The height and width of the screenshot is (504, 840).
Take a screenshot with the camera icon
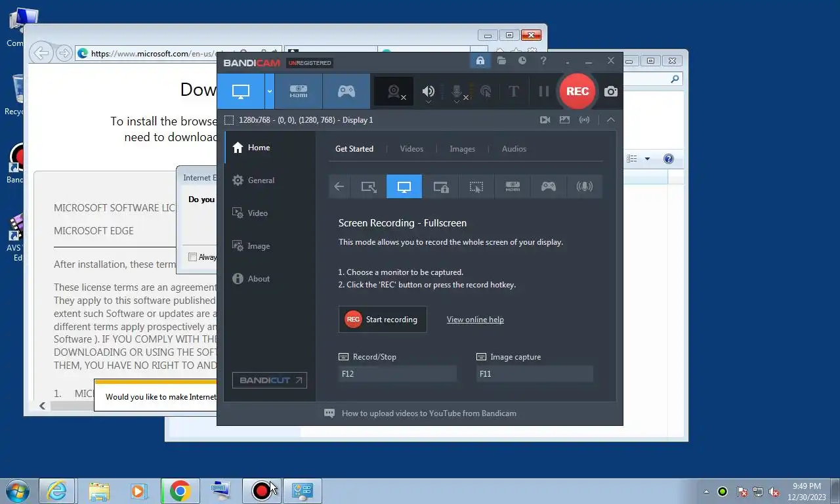click(x=611, y=91)
